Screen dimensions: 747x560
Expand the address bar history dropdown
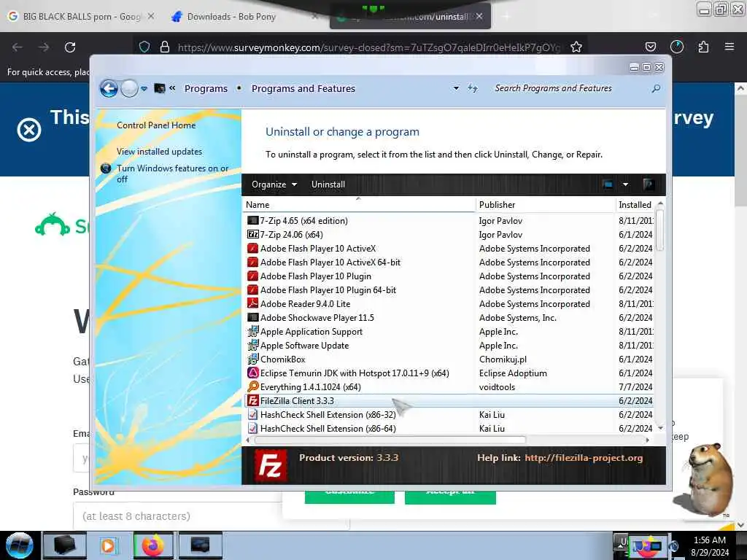click(x=456, y=88)
